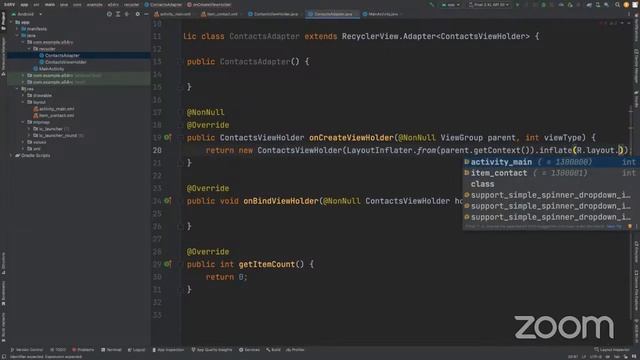Open the Android project view dropdown
Screen dimensions: 640x360
point(27,14)
